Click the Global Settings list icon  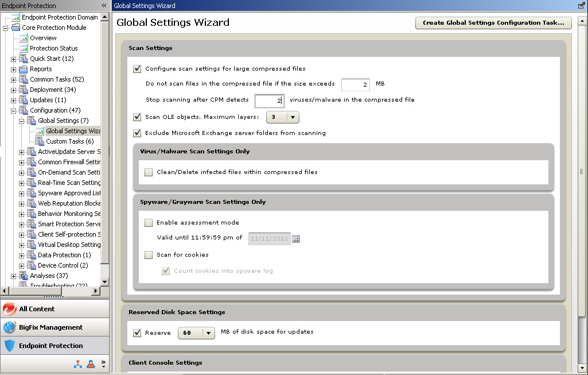(x=32, y=121)
